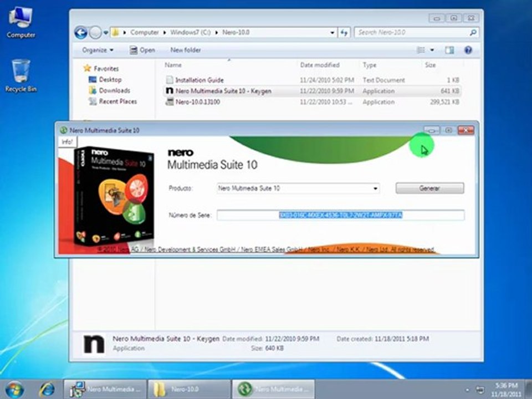The width and height of the screenshot is (532, 399).
Task: Show hidden tray icons arrow
Action: pyautogui.click(x=467, y=390)
